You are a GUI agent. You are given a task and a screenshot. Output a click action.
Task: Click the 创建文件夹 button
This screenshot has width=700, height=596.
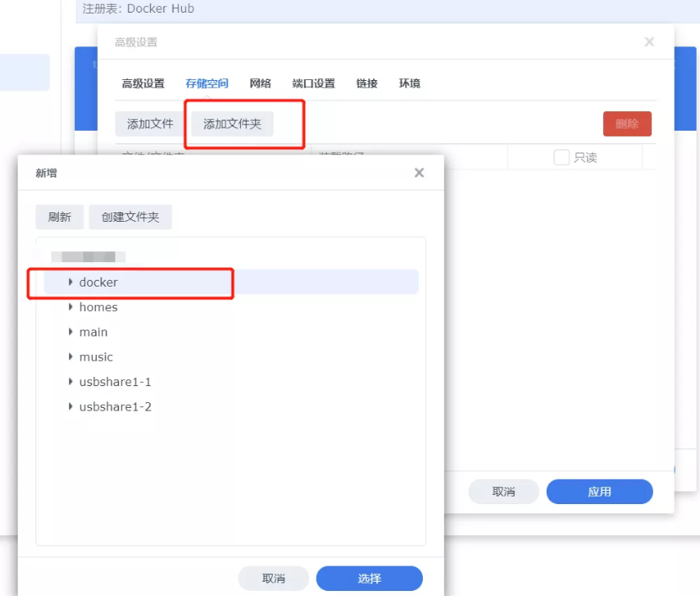131,217
